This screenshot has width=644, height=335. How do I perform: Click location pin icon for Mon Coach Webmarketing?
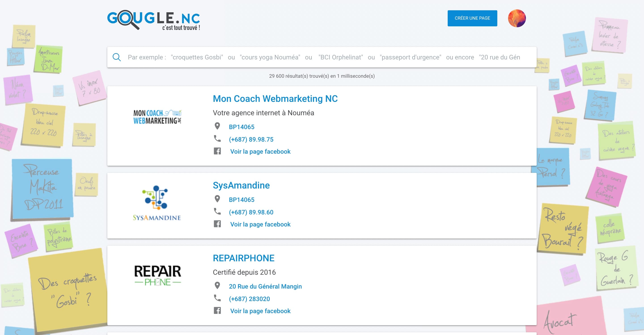217,126
